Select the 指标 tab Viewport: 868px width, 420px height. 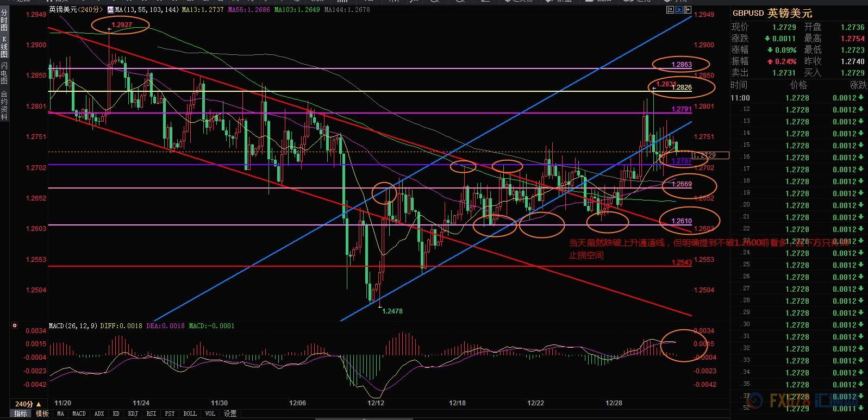pos(20,414)
